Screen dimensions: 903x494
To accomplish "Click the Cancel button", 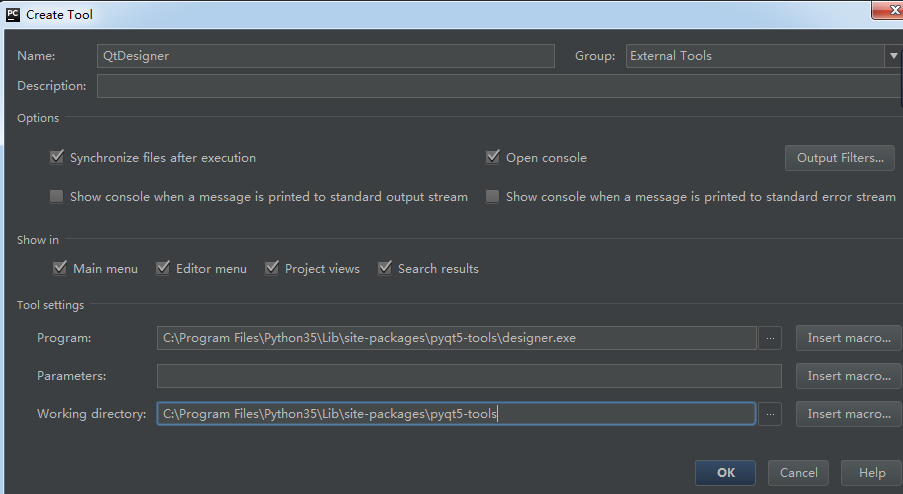I will pos(798,473).
